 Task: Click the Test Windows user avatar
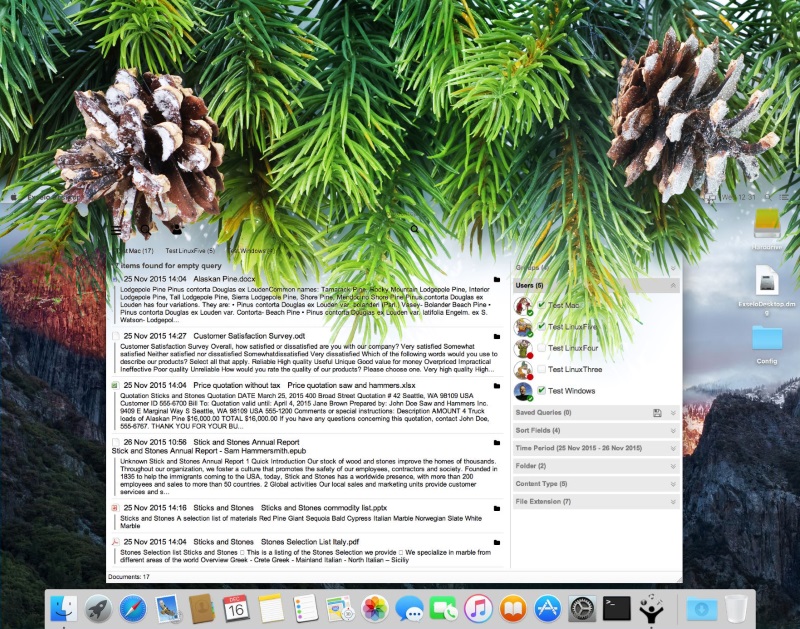pyautogui.click(x=523, y=391)
